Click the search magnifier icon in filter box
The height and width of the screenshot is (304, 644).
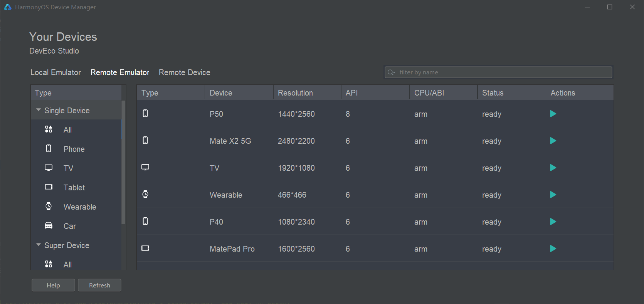(x=391, y=72)
